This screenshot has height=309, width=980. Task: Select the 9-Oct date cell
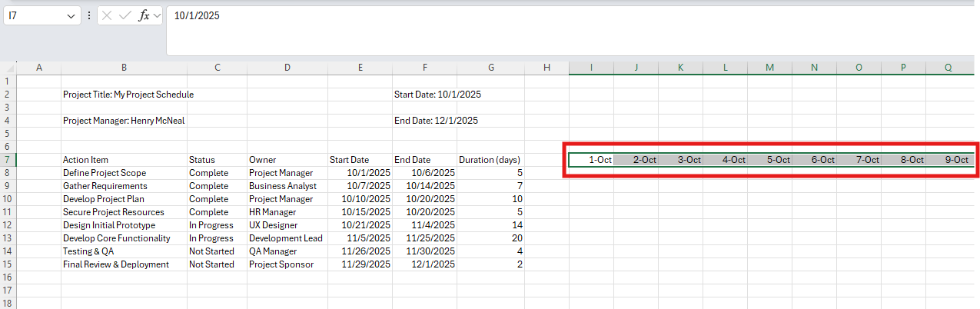[x=948, y=160]
